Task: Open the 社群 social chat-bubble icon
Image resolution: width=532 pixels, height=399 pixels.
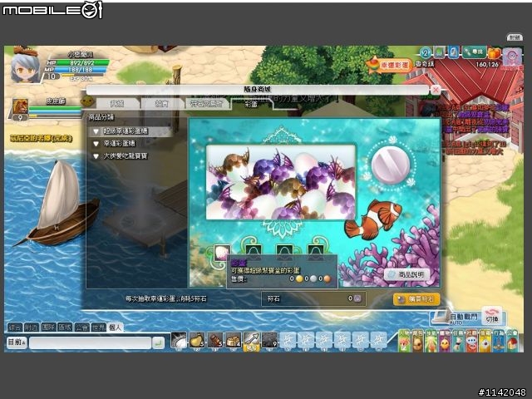Action: [472, 342]
